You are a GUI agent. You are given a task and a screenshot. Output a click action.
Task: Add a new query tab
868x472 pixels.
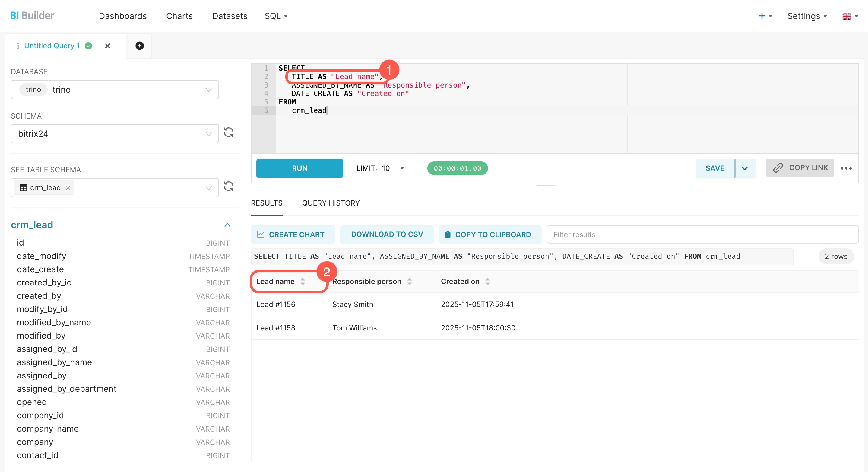click(x=140, y=46)
